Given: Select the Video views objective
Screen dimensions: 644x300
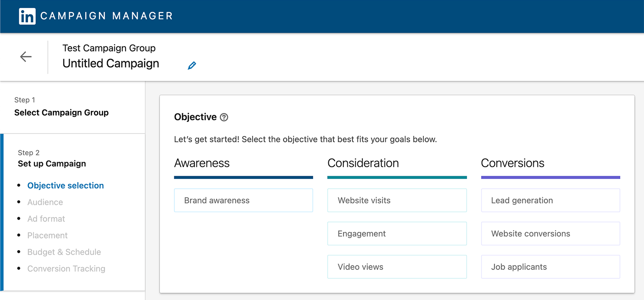Looking at the screenshot, I should tap(397, 267).
